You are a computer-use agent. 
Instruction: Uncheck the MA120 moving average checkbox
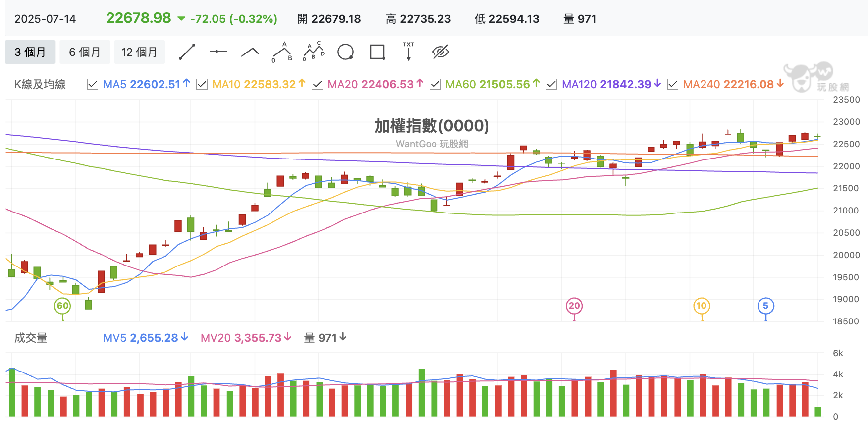[x=551, y=84]
